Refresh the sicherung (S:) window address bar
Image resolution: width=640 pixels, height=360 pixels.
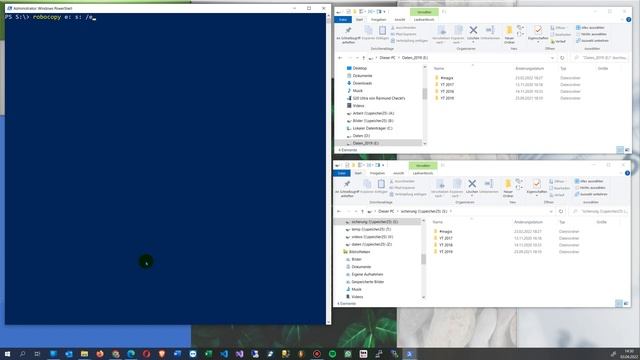561,211
